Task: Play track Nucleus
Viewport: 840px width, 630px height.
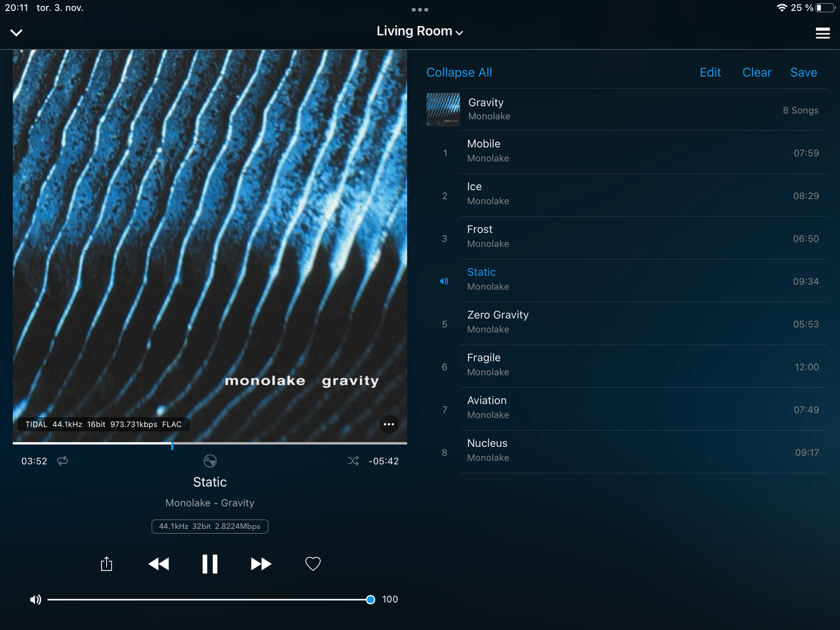Action: pyautogui.click(x=626, y=452)
